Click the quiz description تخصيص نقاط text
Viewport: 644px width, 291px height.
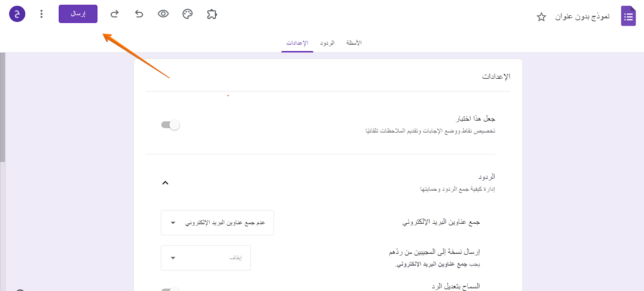click(430, 131)
